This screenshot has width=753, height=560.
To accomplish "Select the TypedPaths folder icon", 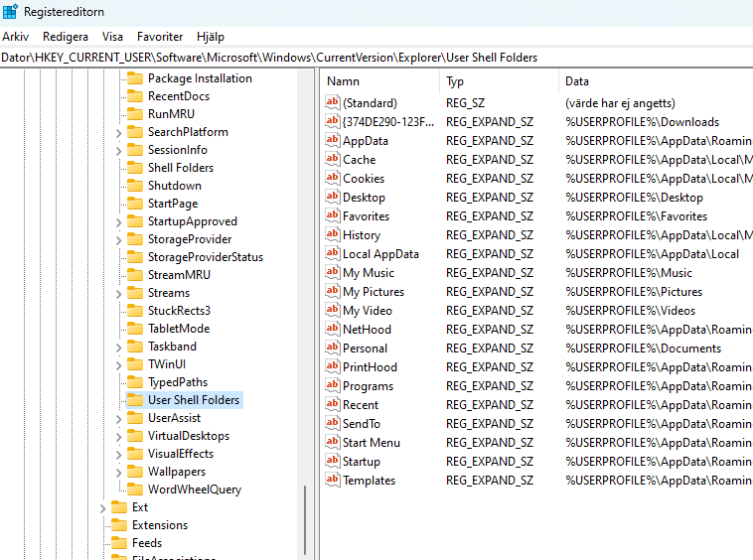I will coord(135,382).
